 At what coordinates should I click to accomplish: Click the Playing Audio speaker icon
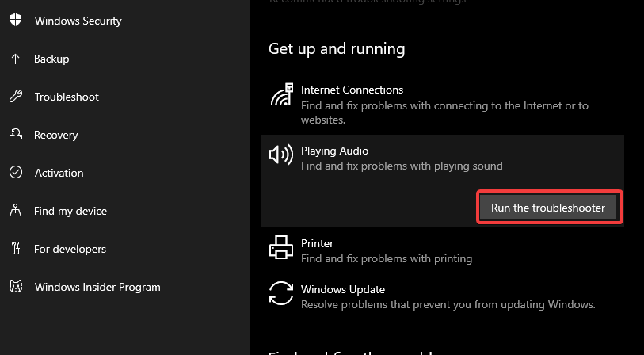281,155
